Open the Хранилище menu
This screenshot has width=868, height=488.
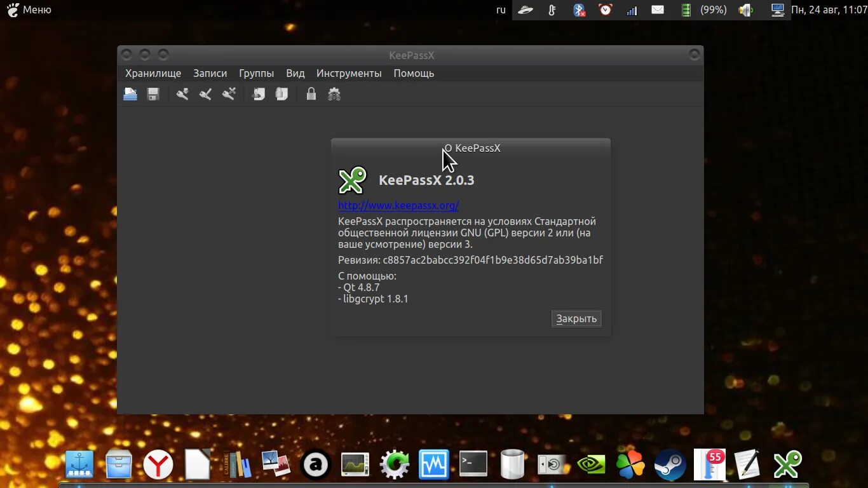coord(153,73)
